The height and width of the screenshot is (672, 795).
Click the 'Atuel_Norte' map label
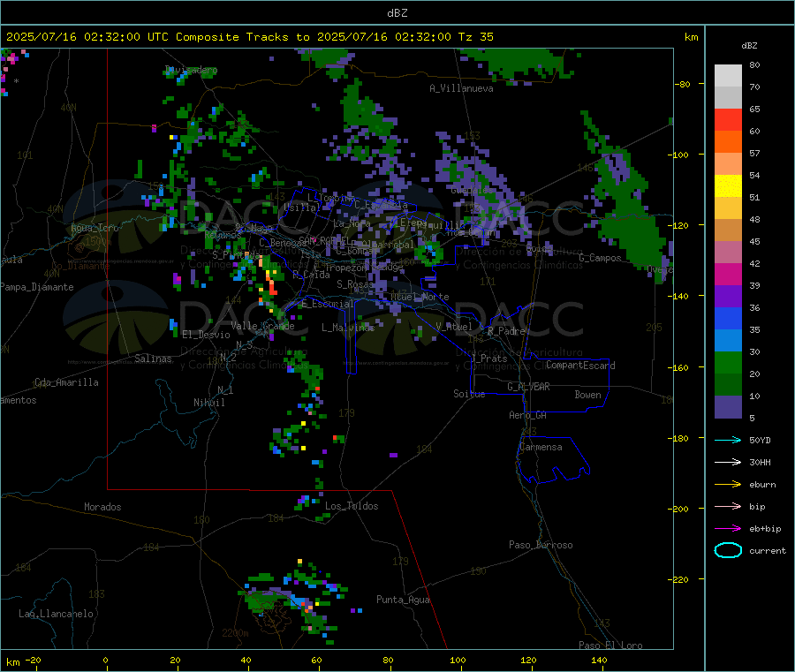420,297
